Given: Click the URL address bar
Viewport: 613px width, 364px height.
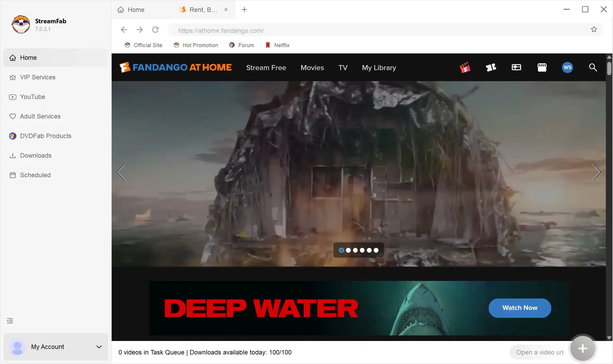Looking at the screenshot, I should tap(378, 30).
